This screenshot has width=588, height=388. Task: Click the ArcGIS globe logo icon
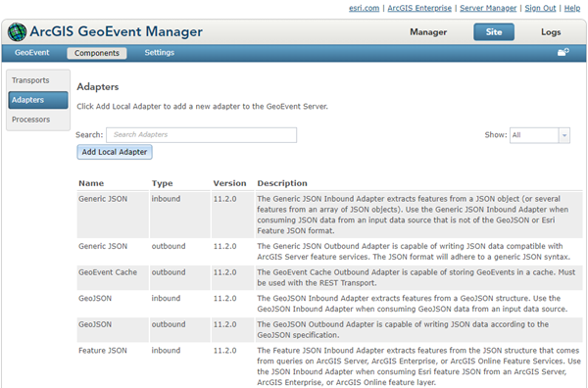(x=17, y=32)
